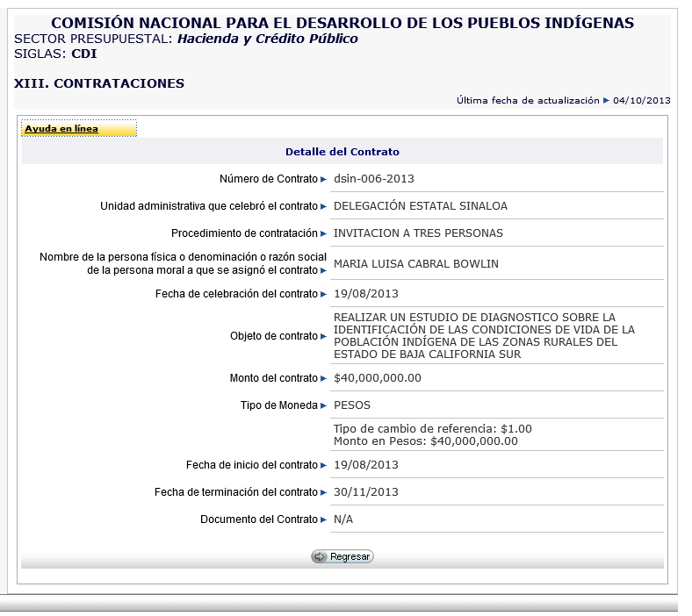The height and width of the screenshot is (616, 692).
Task: Click Monto del contrato value $40,000,000.00
Action: (x=378, y=378)
